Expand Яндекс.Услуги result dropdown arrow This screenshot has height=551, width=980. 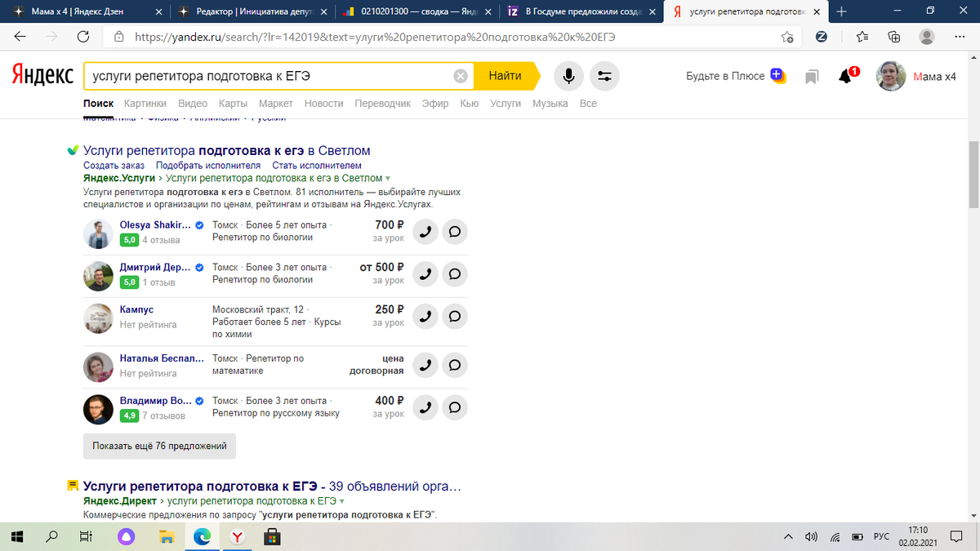pos(388,178)
